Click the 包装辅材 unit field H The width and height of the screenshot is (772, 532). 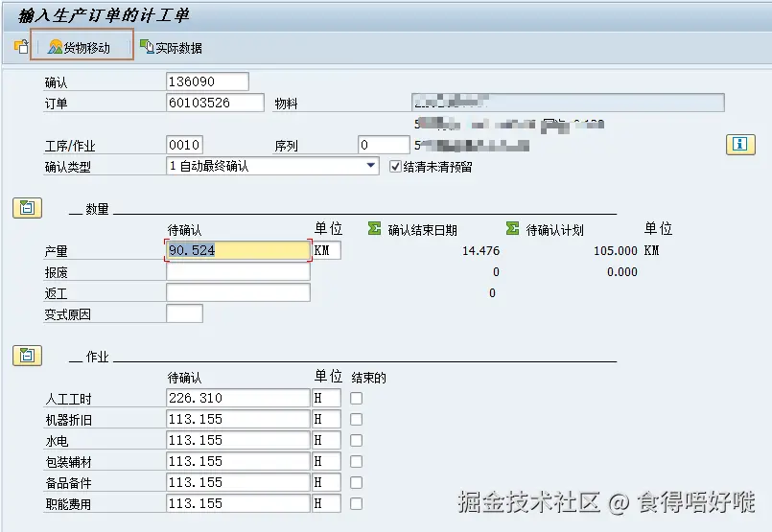coord(326,461)
